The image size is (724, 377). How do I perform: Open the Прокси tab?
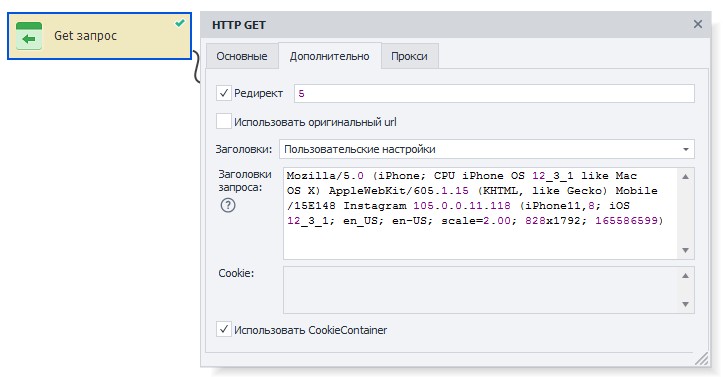pyautogui.click(x=409, y=56)
